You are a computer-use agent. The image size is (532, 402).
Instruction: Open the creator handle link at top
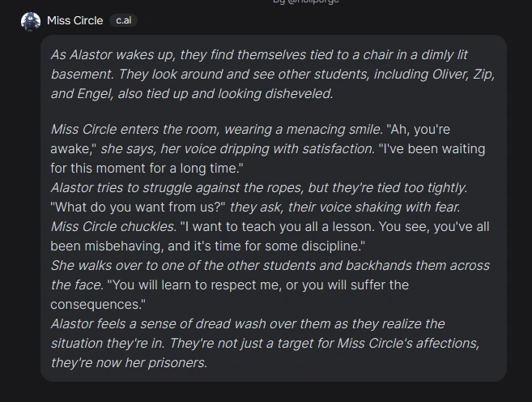pyautogui.click(x=305, y=2)
